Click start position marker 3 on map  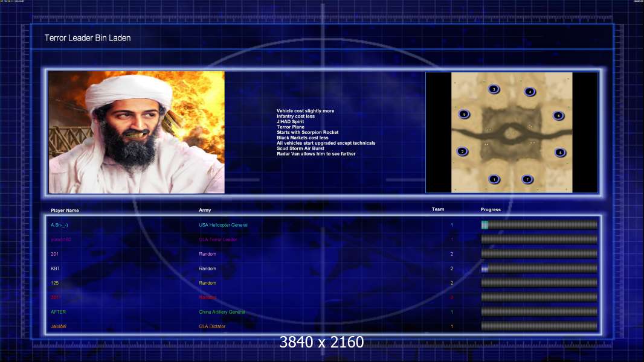point(494,89)
